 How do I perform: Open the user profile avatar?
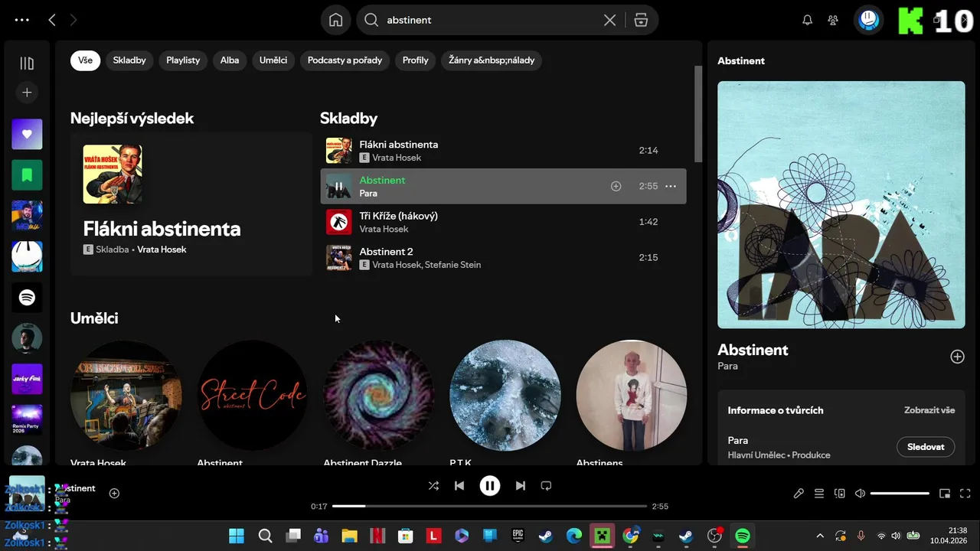[868, 20]
